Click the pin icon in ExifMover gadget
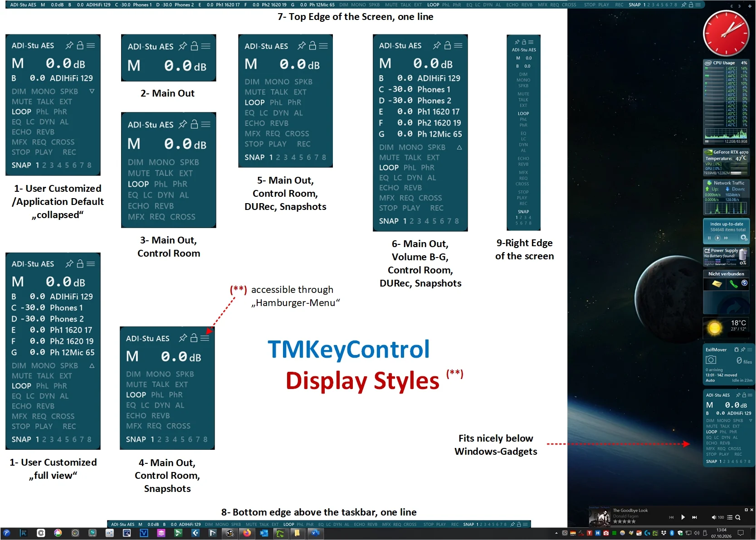756x540 pixels. (743, 350)
